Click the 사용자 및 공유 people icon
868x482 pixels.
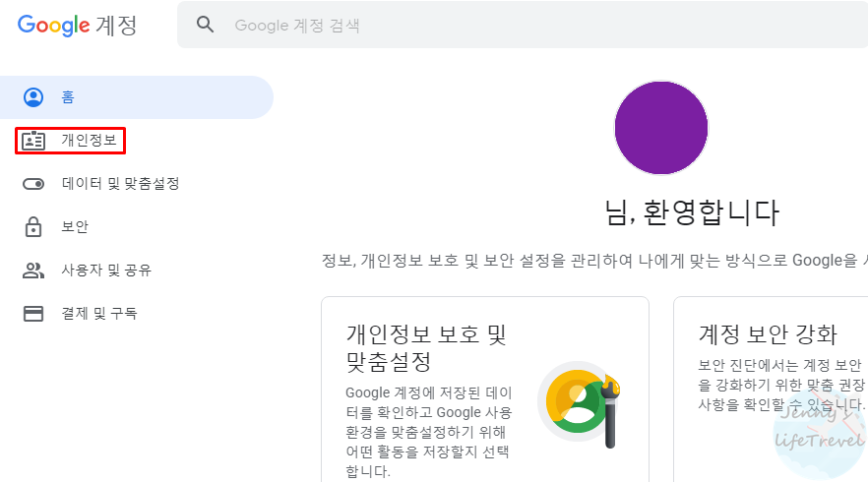pyautogui.click(x=33, y=271)
